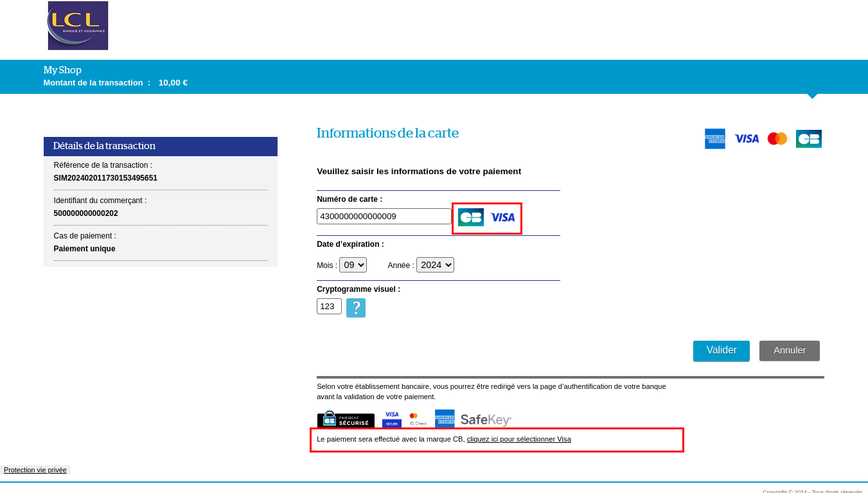Click the Visa logo beside Informations de la carte
This screenshot has height=493, width=868.
(x=747, y=139)
